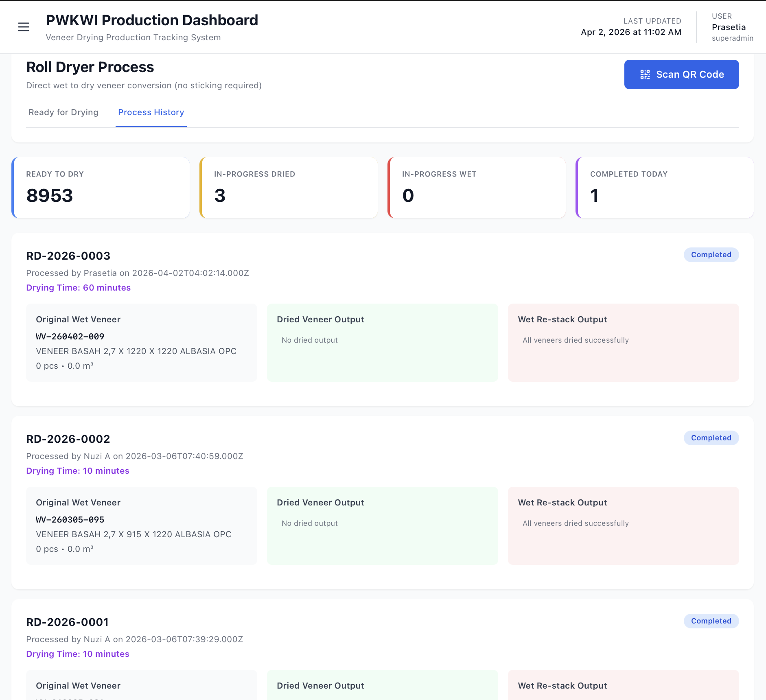
Task: Switch to Ready for Drying tab
Action: point(63,112)
